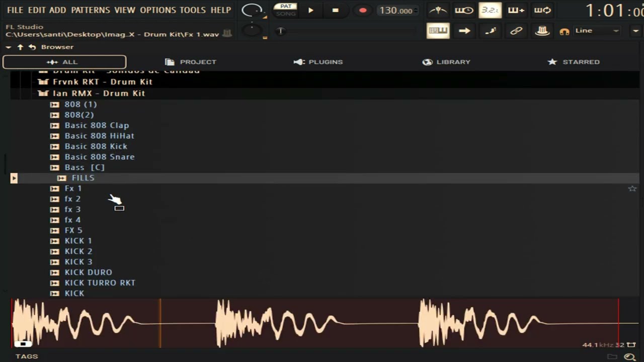The height and width of the screenshot is (362, 644).
Task: Click the browser up arrow icon
Action: click(x=20, y=47)
